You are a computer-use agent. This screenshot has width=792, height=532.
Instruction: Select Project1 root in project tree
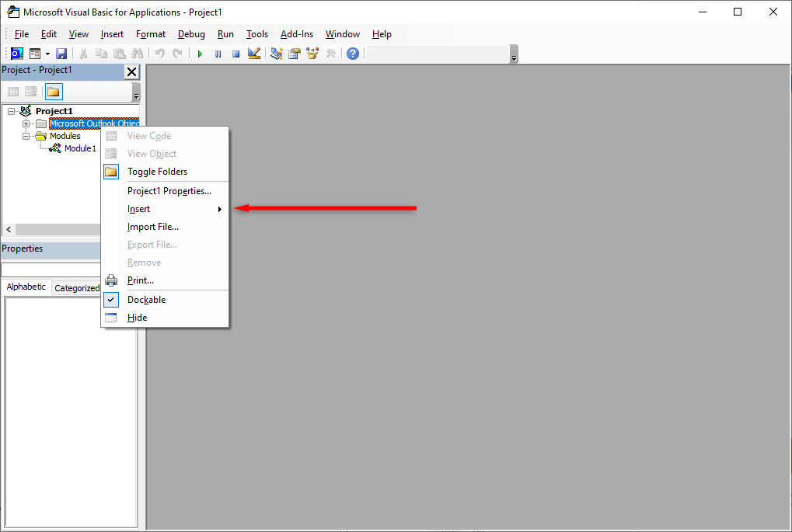click(x=54, y=111)
